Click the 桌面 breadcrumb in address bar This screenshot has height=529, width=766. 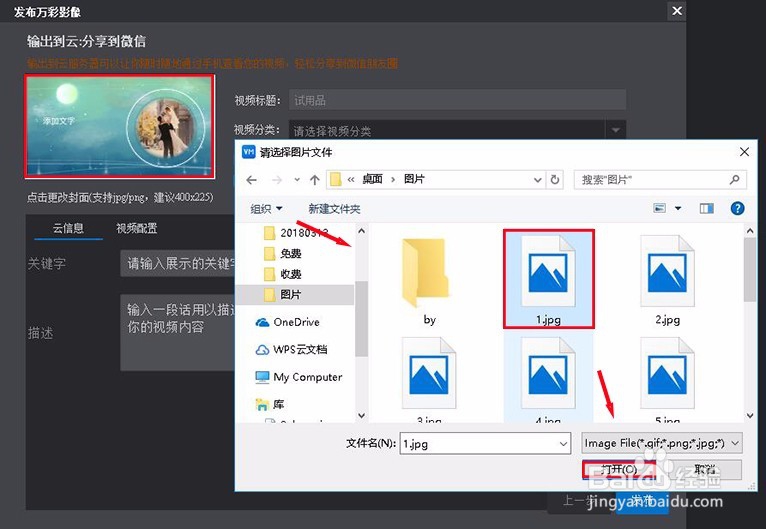coord(372,179)
